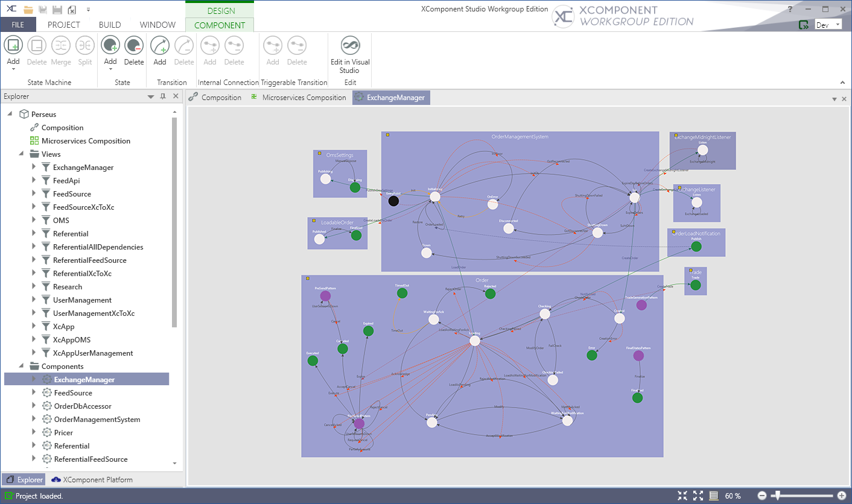
Task: Open the XComponent Platform bottom tab
Action: (x=92, y=480)
